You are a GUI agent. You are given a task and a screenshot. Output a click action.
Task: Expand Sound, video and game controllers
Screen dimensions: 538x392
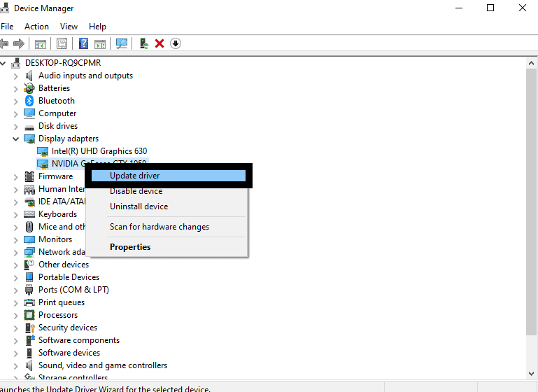click(16, 366)
